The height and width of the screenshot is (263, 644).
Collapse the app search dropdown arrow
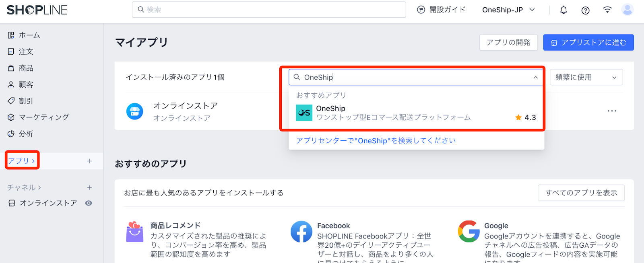tap(535, 77)
